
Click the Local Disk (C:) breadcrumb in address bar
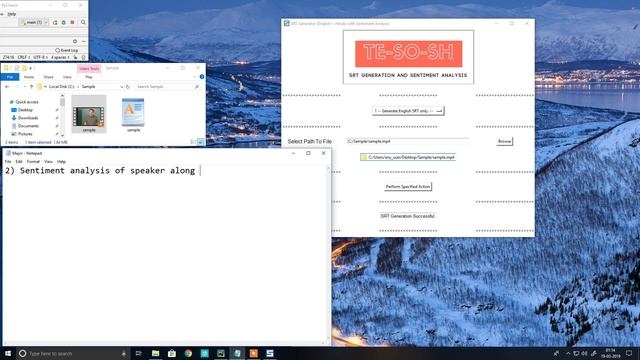[62, 87]
